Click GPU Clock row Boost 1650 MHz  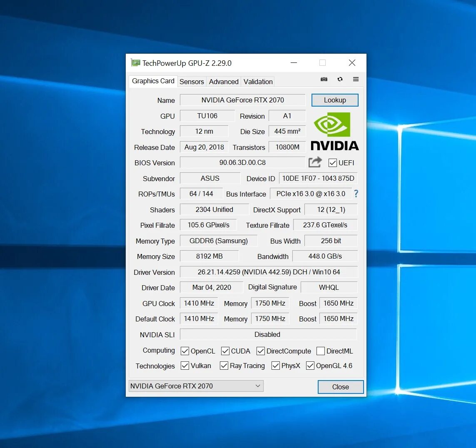click(x=338, y=303)
